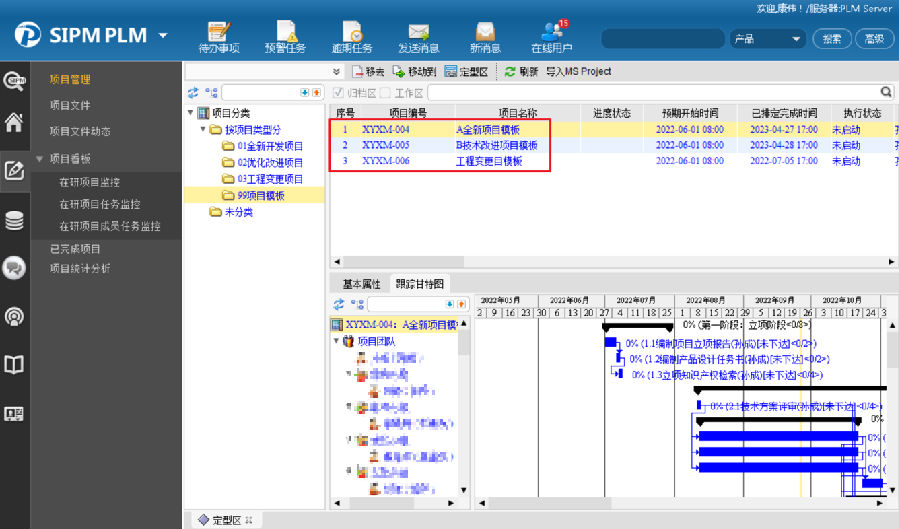899x529 pixels.
Task: Click the magnifier icon in list search box
Action: [885, 92]
